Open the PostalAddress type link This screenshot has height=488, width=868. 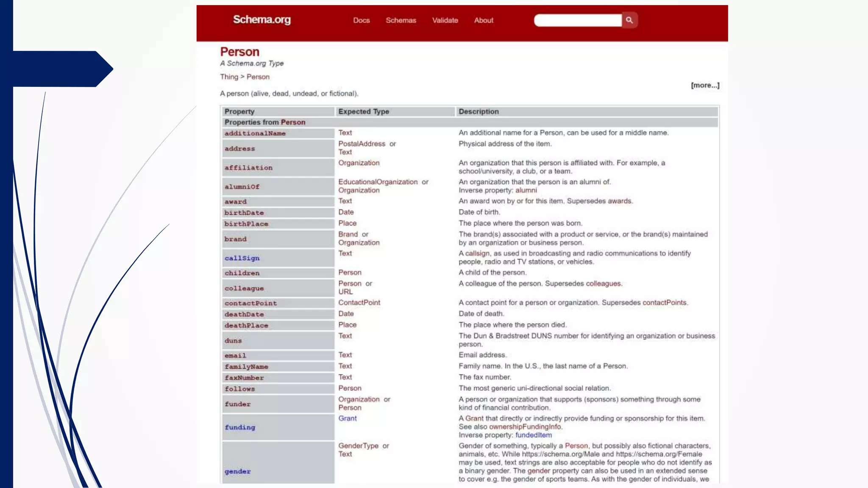362,144
